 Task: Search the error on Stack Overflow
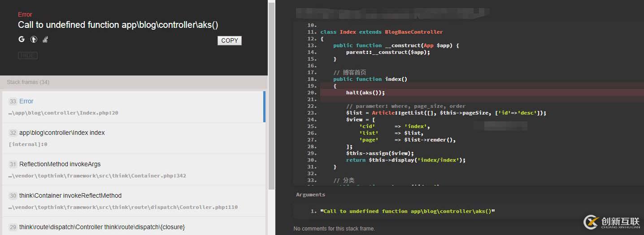pyautogui.click(x=45, y=40)
